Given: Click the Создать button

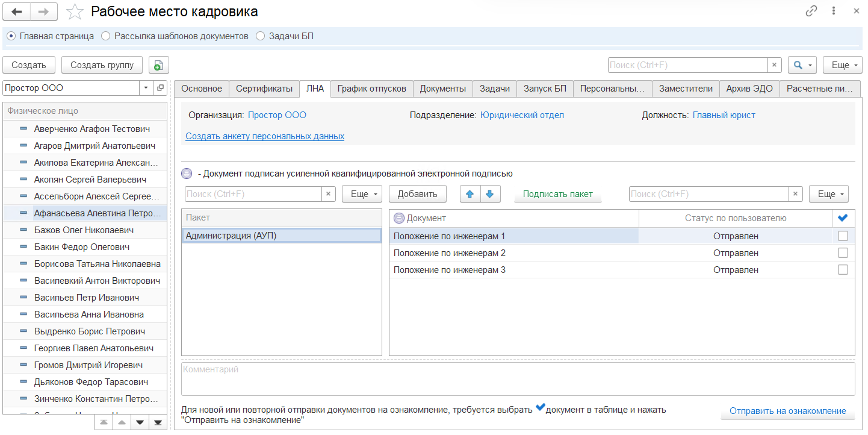Looking at the screenshot, I should 29,65.
